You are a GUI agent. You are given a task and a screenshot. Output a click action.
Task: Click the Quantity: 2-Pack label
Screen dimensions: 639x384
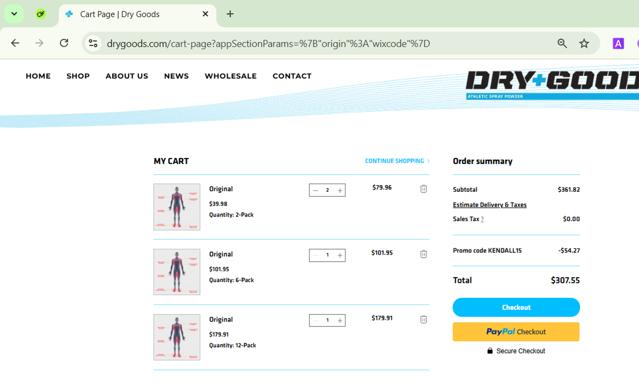(231, 215)
